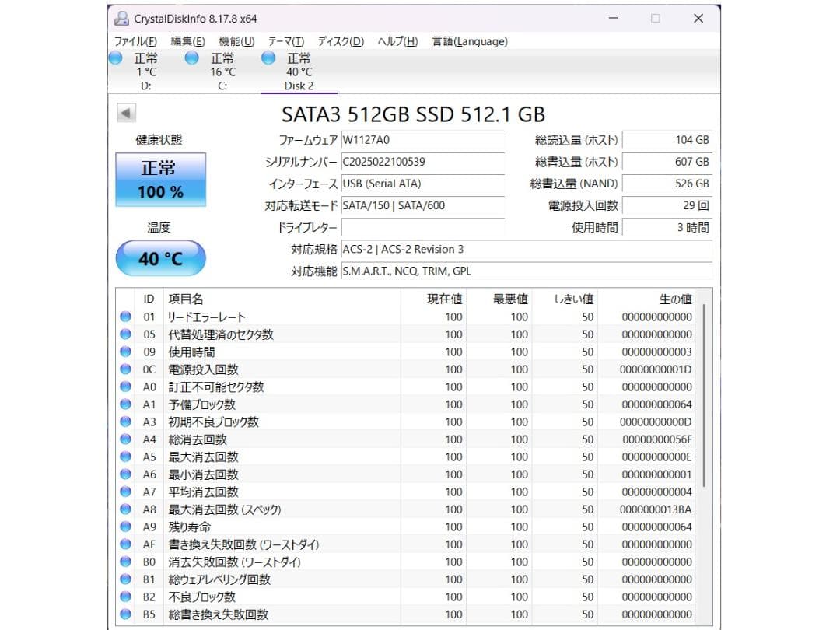Click the empty ドライブレター field
The image size is (840, 630).
pos(424,227)
